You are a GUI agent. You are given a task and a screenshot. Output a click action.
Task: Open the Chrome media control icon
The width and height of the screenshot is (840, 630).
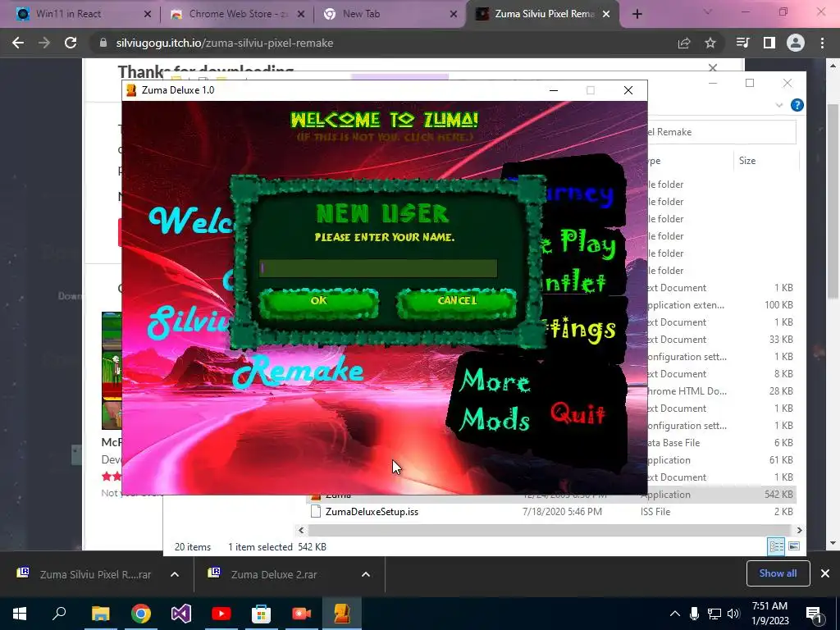[x=743, y=43]
